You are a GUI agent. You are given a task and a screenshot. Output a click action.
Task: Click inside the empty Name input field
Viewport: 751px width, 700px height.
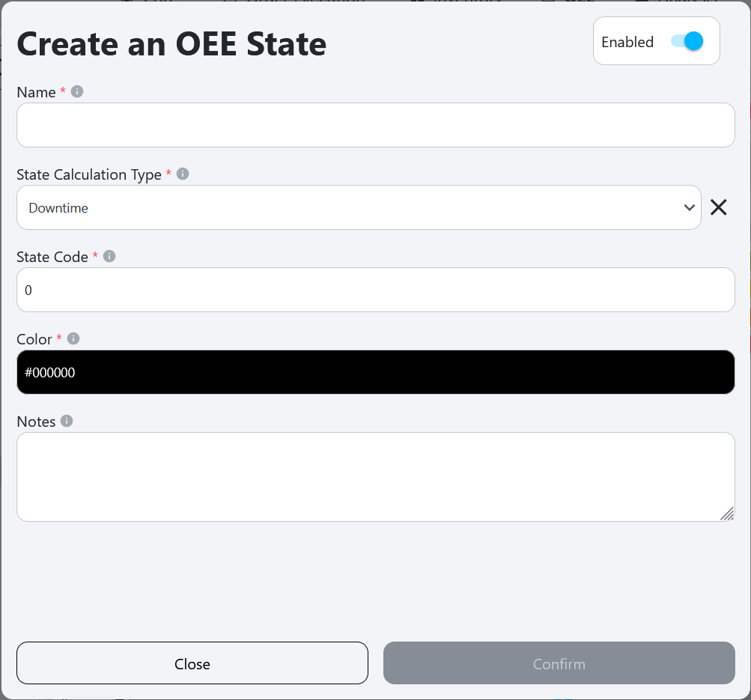click(375, 124)
